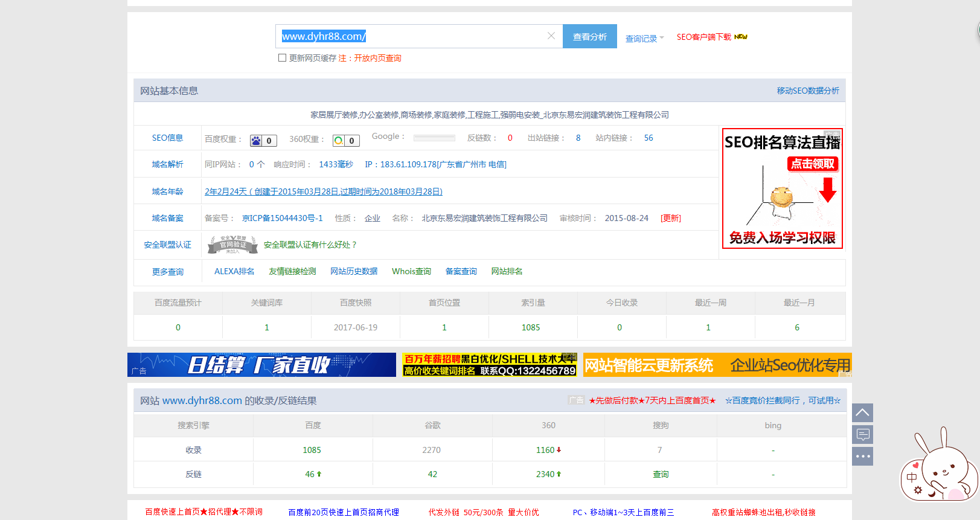Open the feedback comment icon
The image size is (980, 520).
(862, 434)
